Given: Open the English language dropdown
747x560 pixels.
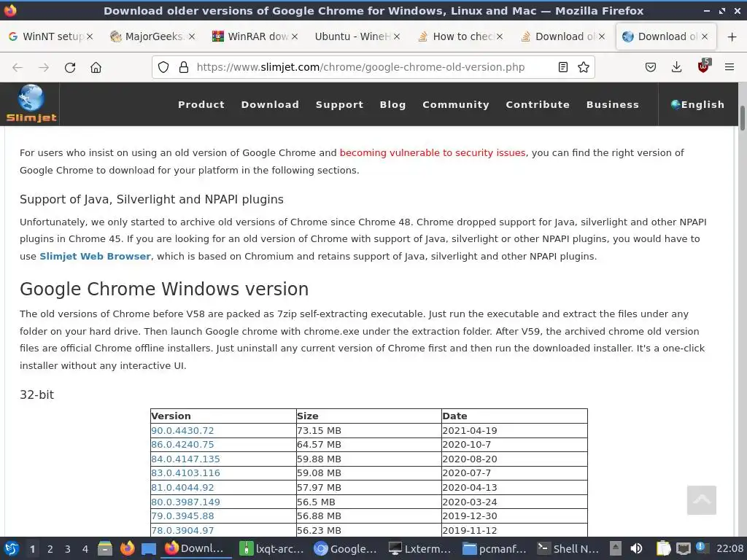Looking at the screenshot, I should pyautogui.click(x=697, y=104).
